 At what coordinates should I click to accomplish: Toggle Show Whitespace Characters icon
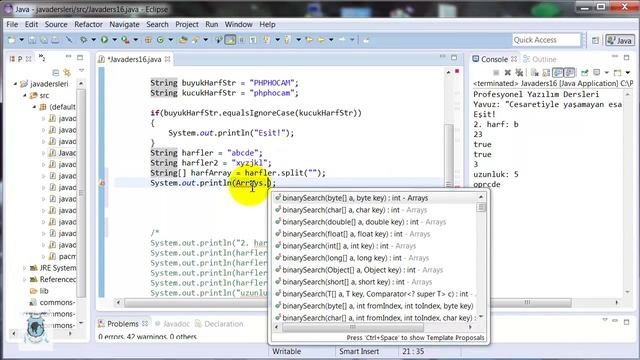pyautogui.click(x=253, y=40)
